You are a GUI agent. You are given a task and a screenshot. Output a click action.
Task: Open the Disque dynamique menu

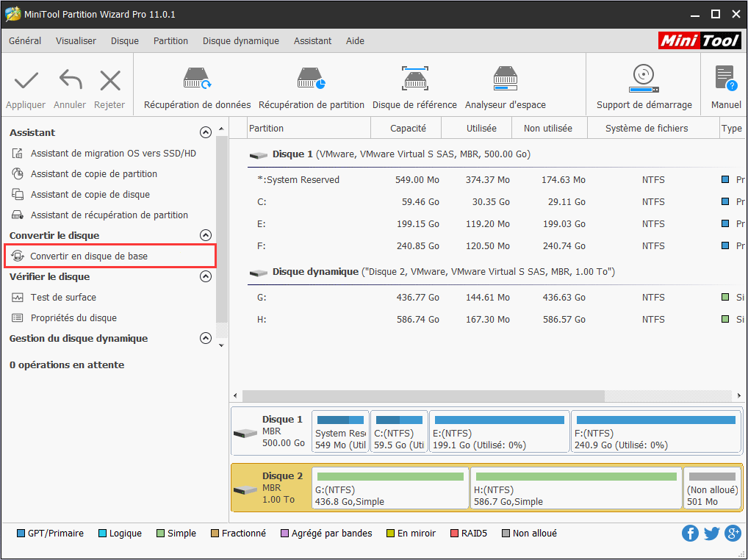click(240, 41)
